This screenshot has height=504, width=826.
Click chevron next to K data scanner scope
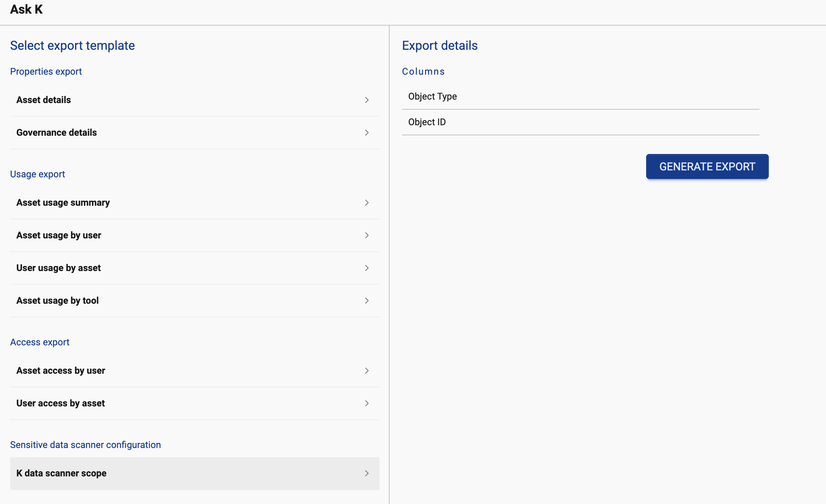[x=367, y=473]
